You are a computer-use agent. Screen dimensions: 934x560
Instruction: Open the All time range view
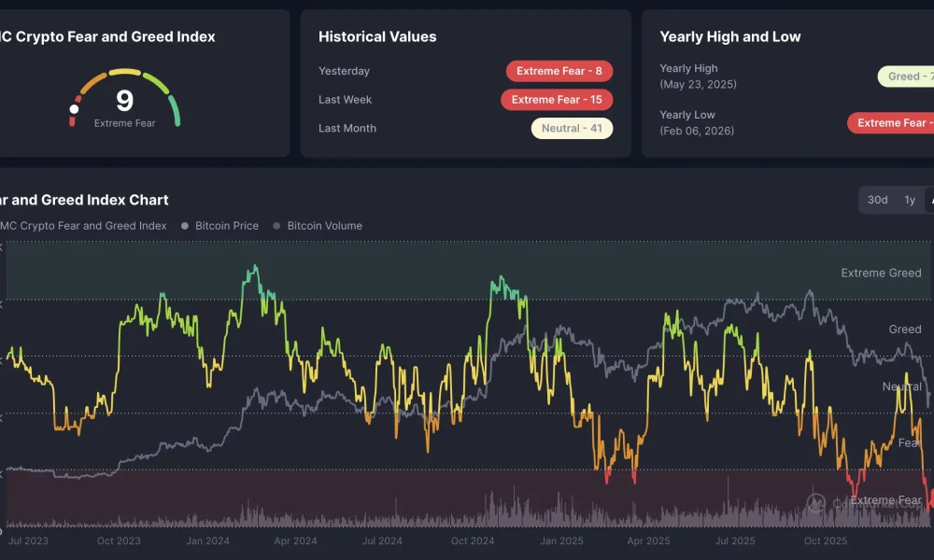[x=931, y=200]
